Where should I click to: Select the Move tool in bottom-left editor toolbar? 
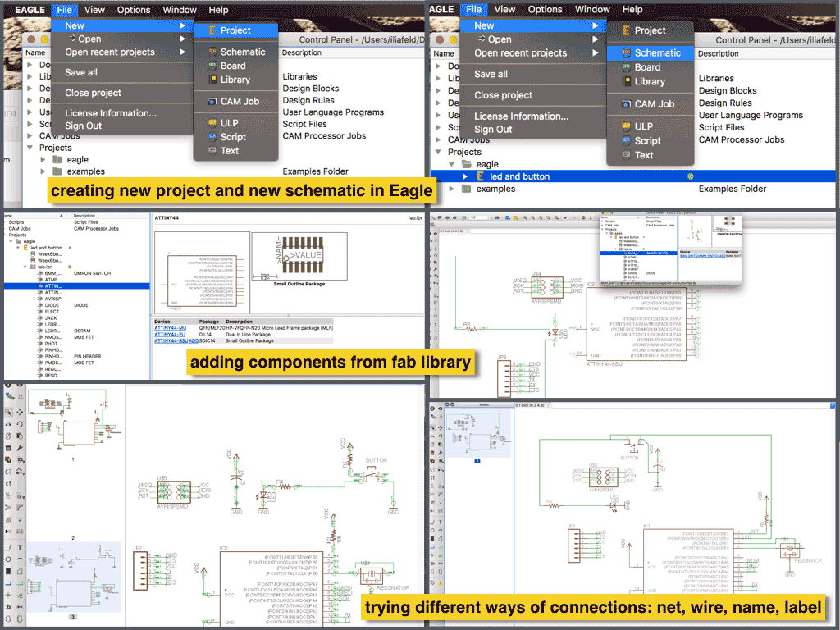click(20, 412)
